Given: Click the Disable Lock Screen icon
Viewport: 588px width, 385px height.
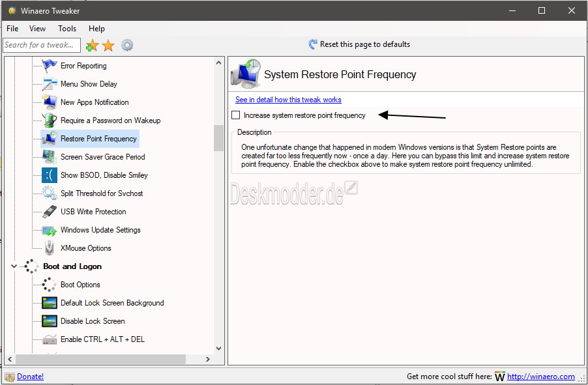Looking at the screenshot, I should (x=50, y=321).
